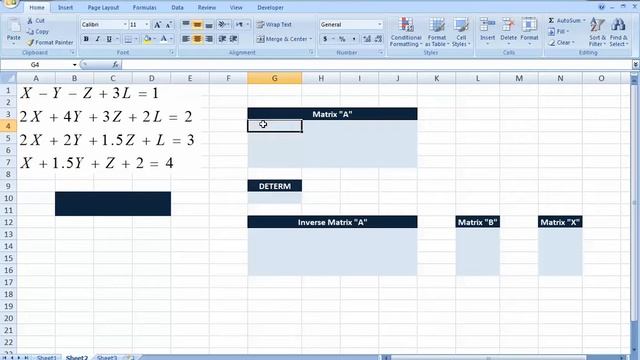Click the Select All corner button
Image resolution: width=640 pixels, height=360 pixels.
[8, 78]
